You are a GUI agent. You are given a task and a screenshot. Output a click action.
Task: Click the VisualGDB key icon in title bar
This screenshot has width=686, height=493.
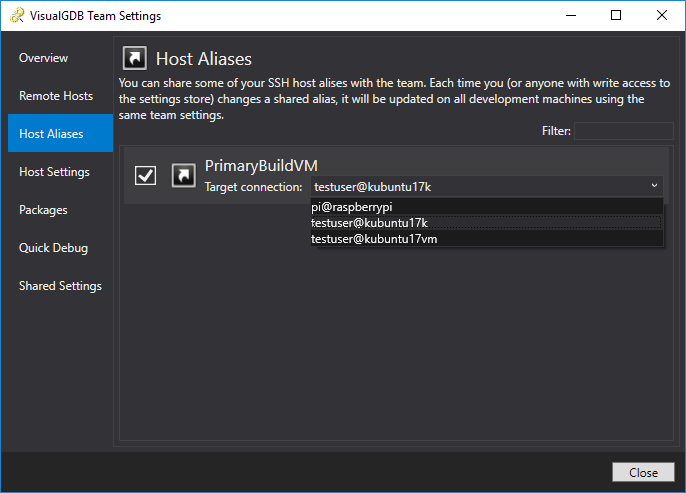click(15, 16)
